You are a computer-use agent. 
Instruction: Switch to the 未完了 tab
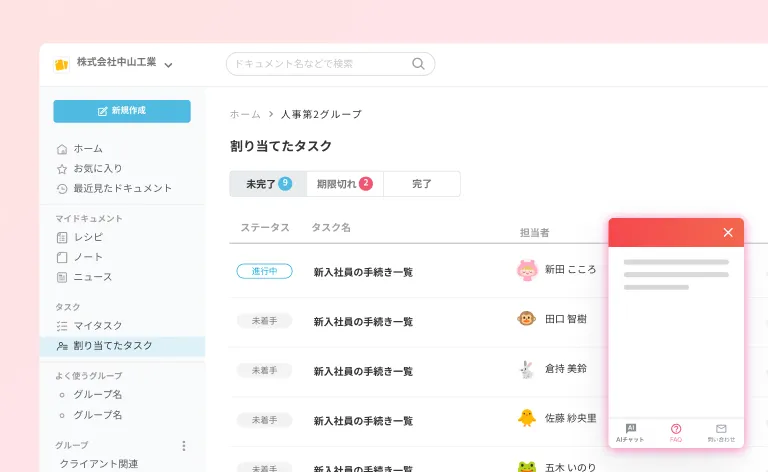click(267, 184)
